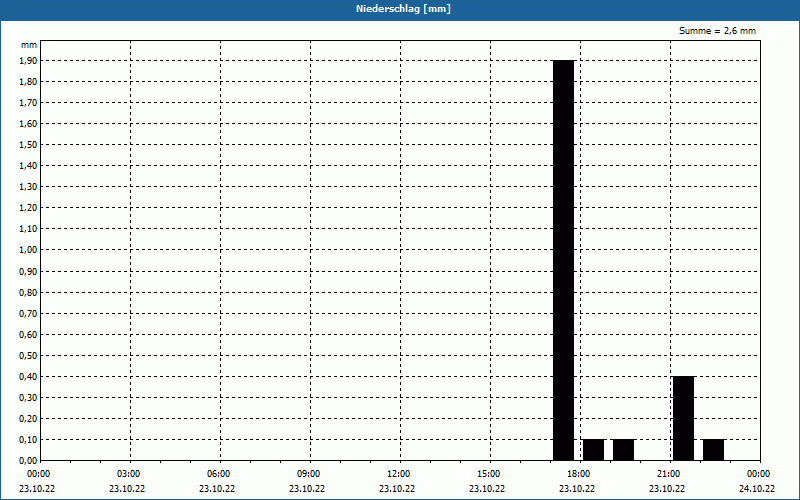Click the 23.10.22 date under 03:00
Screen dimensions: 800x500
127,489
